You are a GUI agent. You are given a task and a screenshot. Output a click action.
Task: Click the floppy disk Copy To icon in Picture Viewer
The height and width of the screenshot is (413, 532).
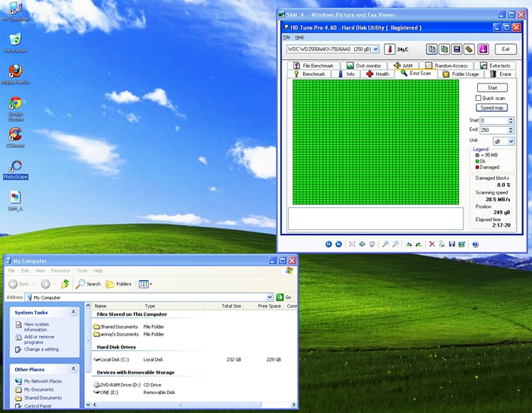click(451, 244)
